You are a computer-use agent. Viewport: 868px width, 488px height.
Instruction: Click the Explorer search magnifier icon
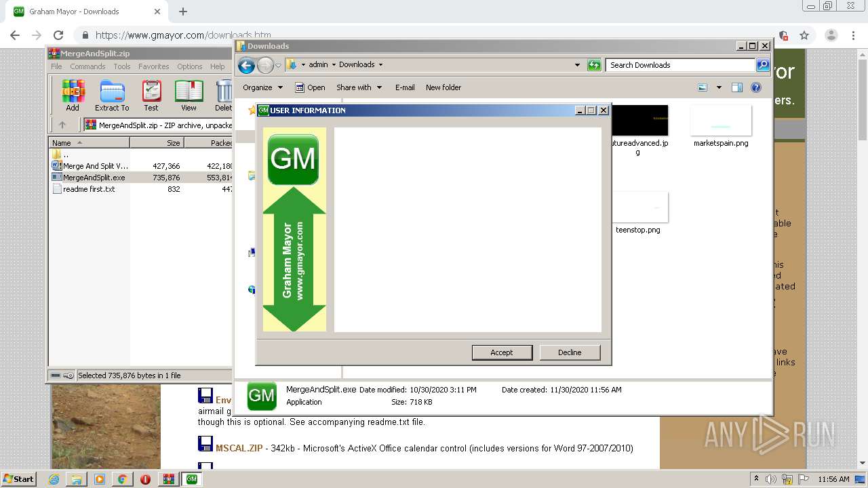(x=763, y=65)
